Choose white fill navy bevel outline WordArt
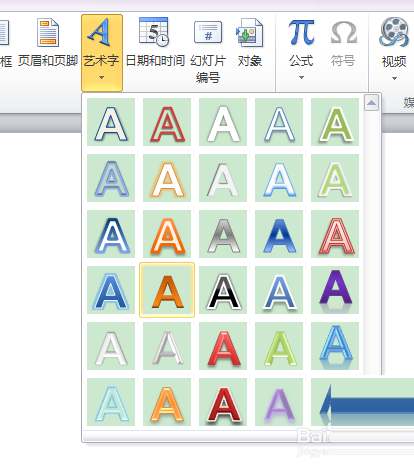The image size is (414, 469). point(111,234)
